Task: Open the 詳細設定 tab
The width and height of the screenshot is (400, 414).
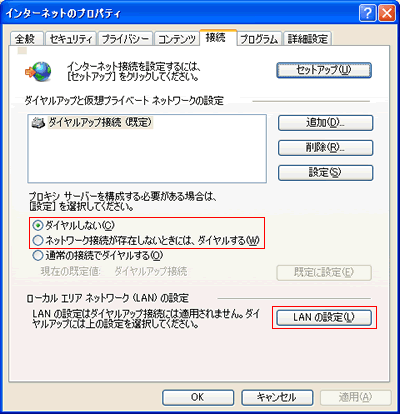Action: tap(308, 39)
